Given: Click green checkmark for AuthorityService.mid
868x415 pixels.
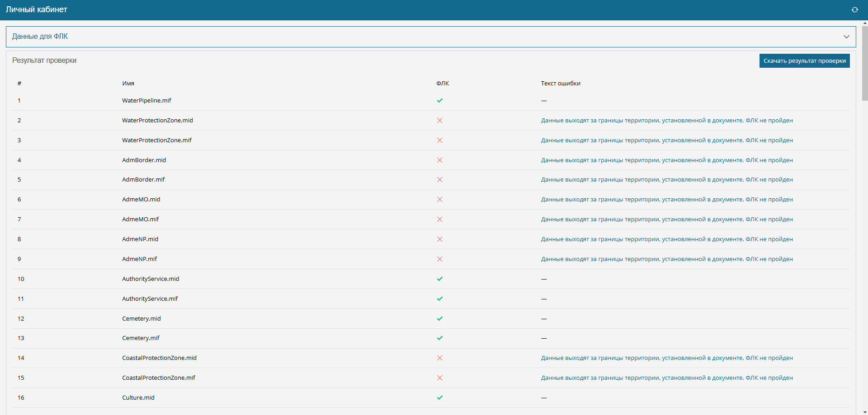Looking at the screenshot, I should (x=439, y=279).
